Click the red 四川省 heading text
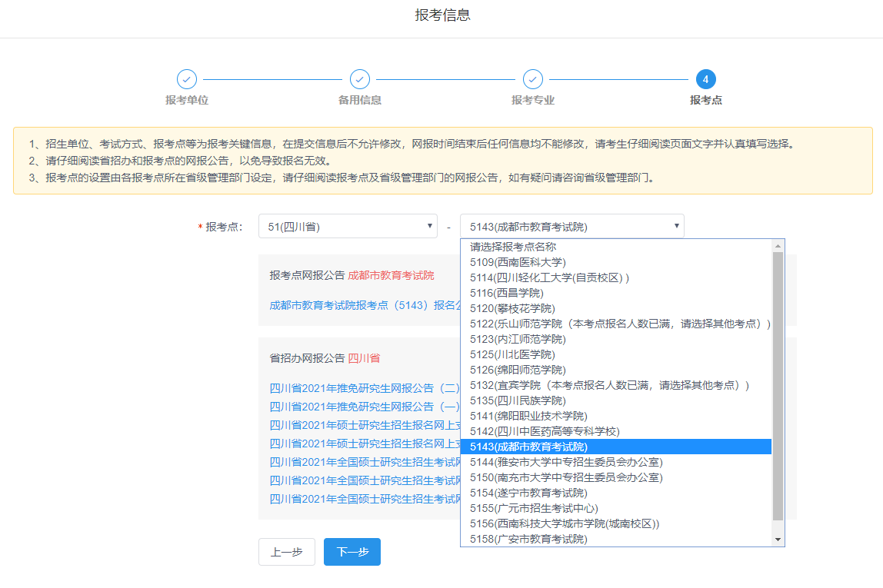Image resolution: width=883 pixels, height=588 pixels. pos(364,358)
